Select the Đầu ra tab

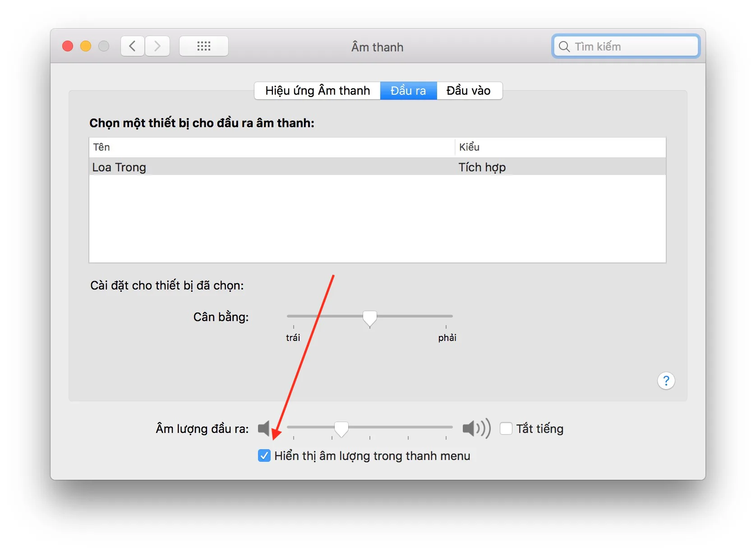coord(408,91)
